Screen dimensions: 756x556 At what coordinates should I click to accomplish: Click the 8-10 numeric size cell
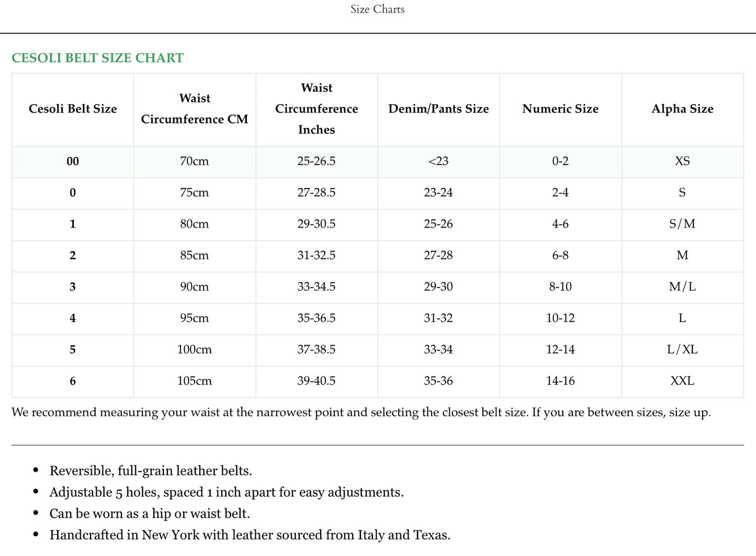[x=560, y=287]
